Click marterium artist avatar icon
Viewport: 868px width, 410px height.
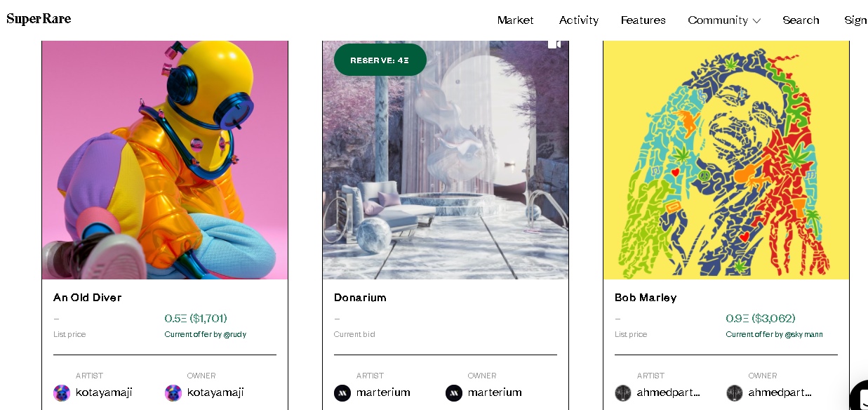[342, 392]
